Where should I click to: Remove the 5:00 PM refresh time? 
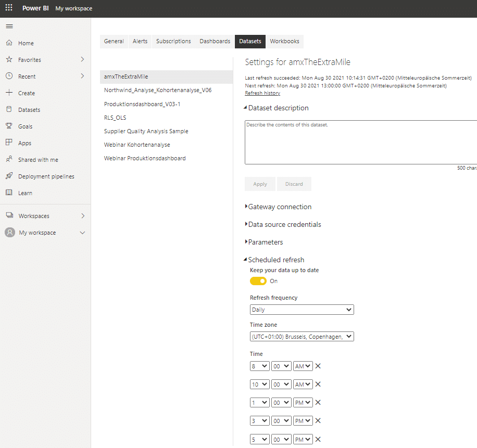[318, 439]
